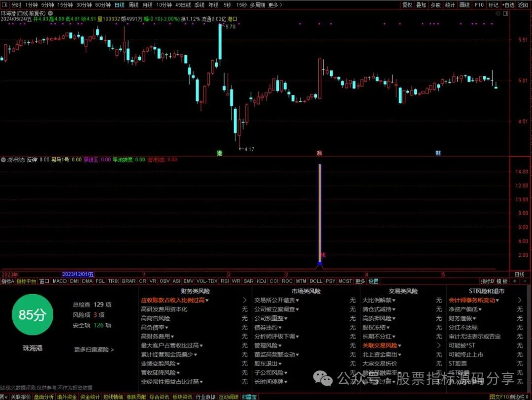Select the BOLL indicator tab

coord(316,281)
